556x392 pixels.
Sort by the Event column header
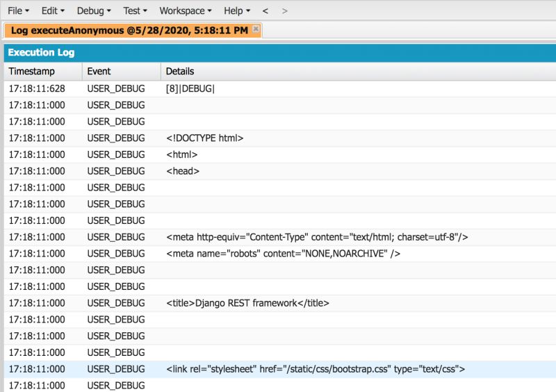pos(121,72)
